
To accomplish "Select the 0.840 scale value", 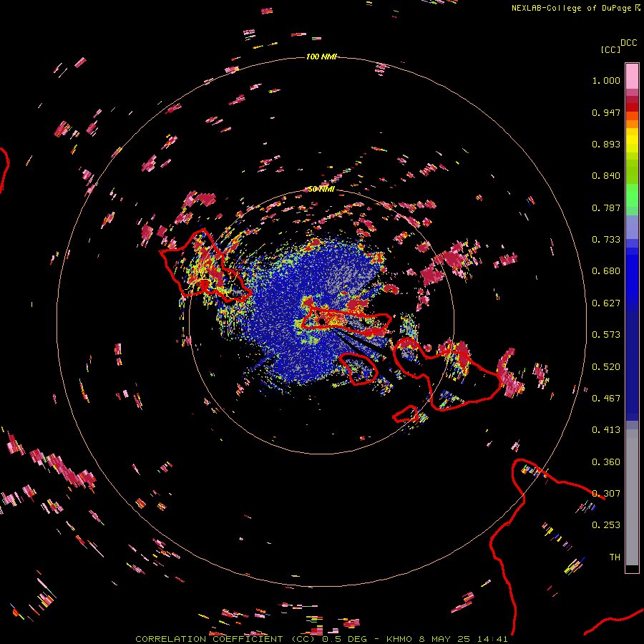I will pyautogui.click(x=606, y=176).
